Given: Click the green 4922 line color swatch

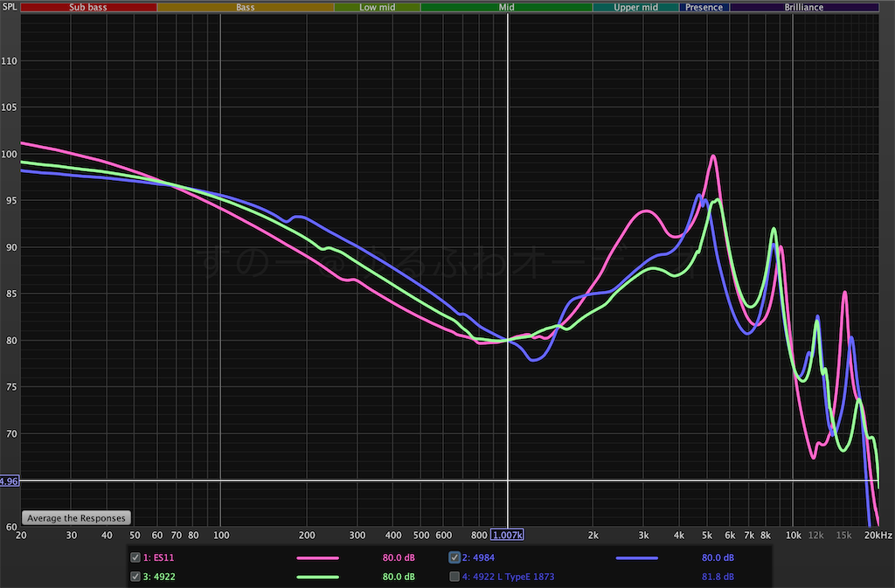Looking at the screenshot, I should 318,577.
